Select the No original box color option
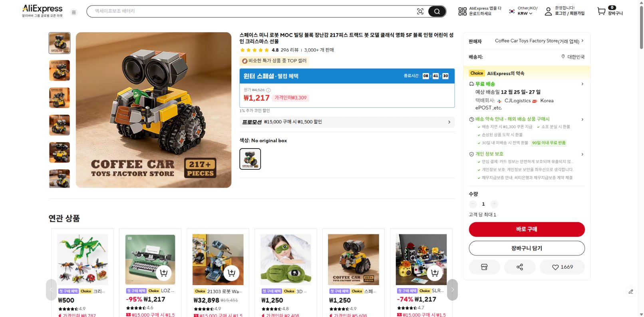 point(250,159)
